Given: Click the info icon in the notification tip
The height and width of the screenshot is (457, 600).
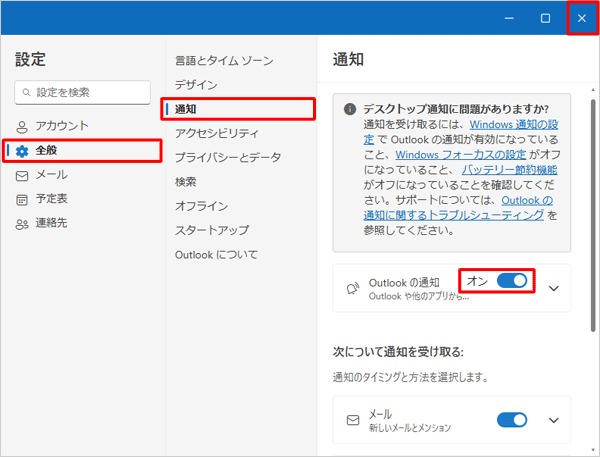Looking at the screenshot, I should (350, 109).
